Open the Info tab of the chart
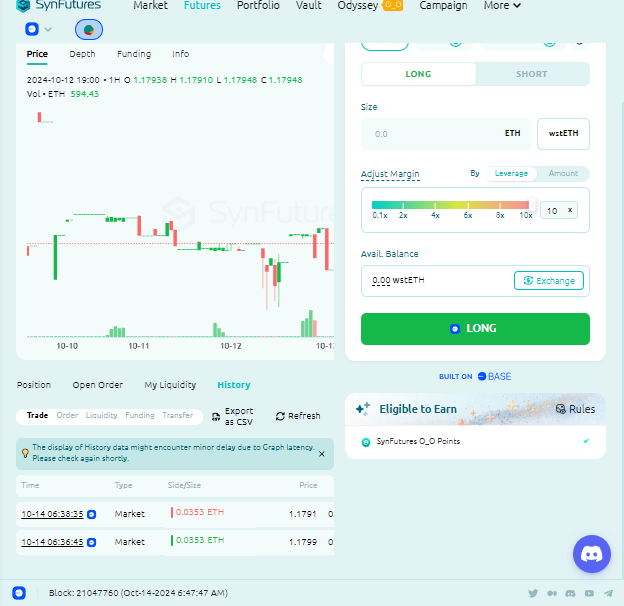 tap(180, 54)
